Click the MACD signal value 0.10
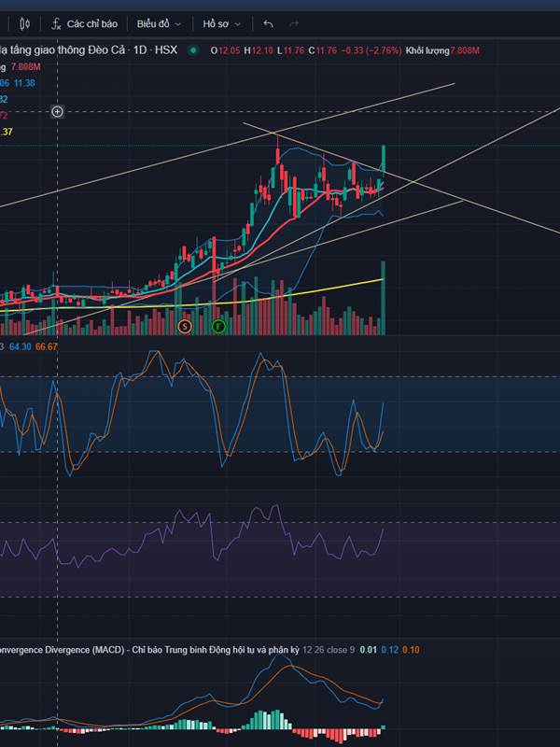 pos(411,650)
